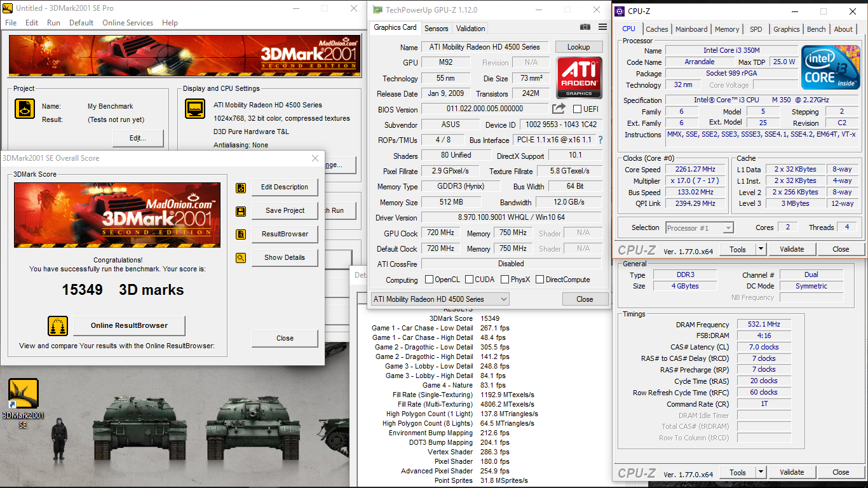Click the Online ResultBrowser yellow icon
This screenshot has width=868, height=488.
coord(58,325)
